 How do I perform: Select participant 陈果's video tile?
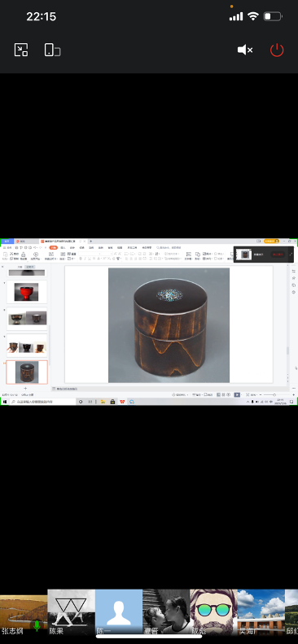[x=72, y=613]
